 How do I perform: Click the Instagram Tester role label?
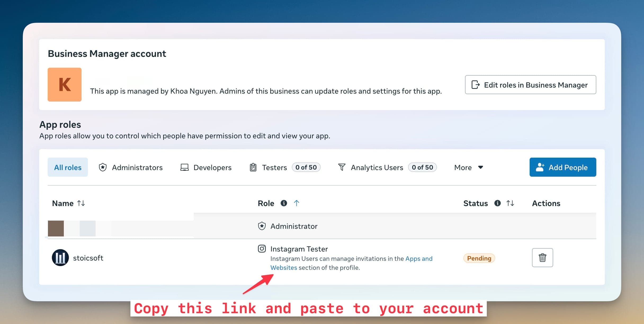299,249
